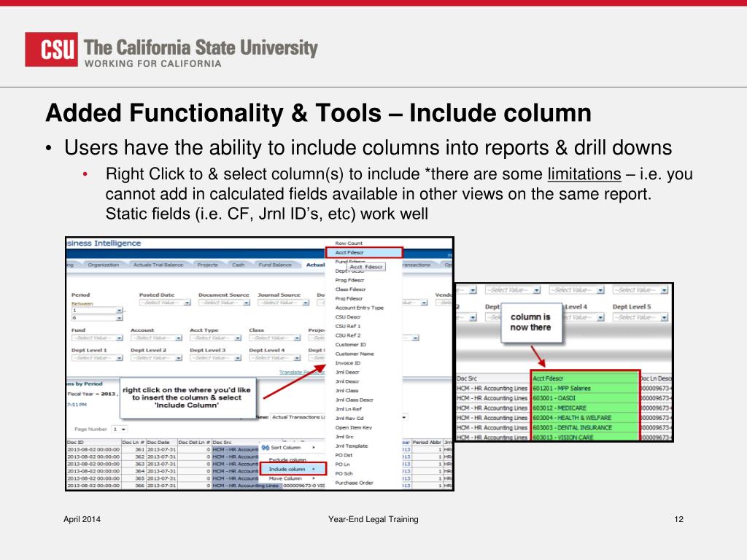Switch to the Fund Balance tab
747x560 pixels.
[x=275, y=265]
